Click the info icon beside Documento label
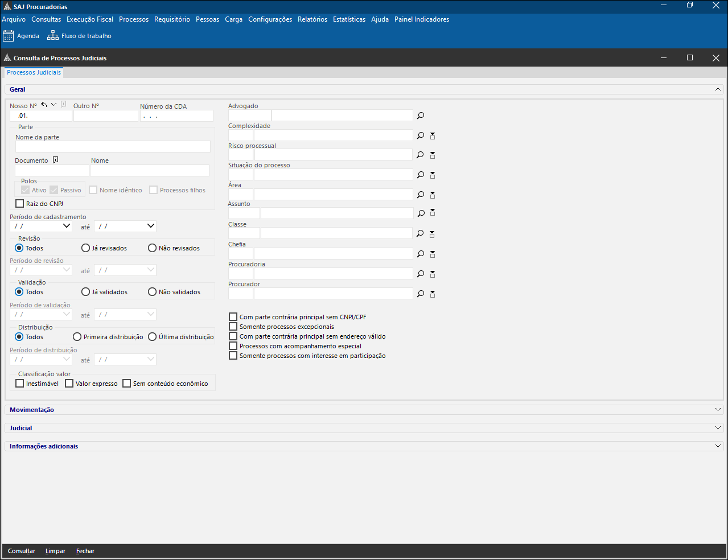Image resolution: width=728 pixels, height=560 pixels. [55, 160]
